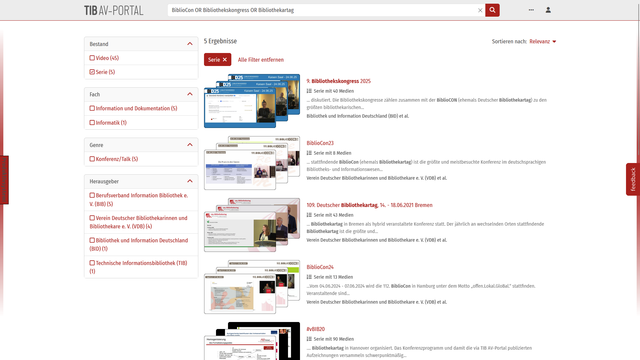The height and width of the screenshot is (360, 640).
Task: Click series icon beside 'Serie mit 90 Medien'
Action: coord(309,339)
